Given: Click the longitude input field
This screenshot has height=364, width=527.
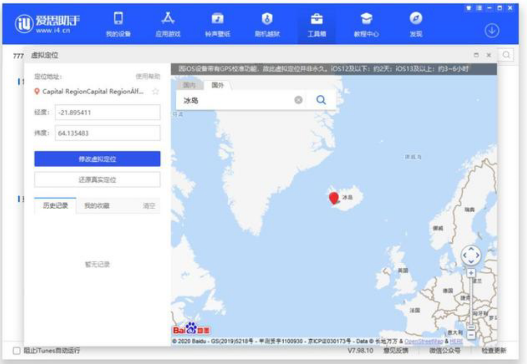Looking at the screenshot, I should (x=108, y=112).
